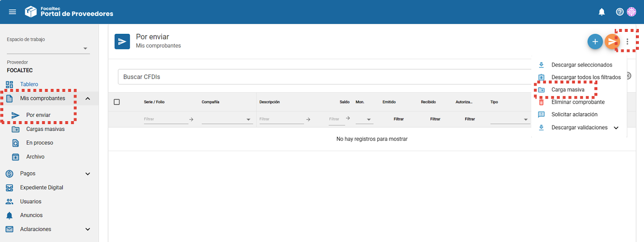The height and width of the screenshot is (242, 644).
Task: Open the Compañía filter dropdown
Action: [227, 119]
